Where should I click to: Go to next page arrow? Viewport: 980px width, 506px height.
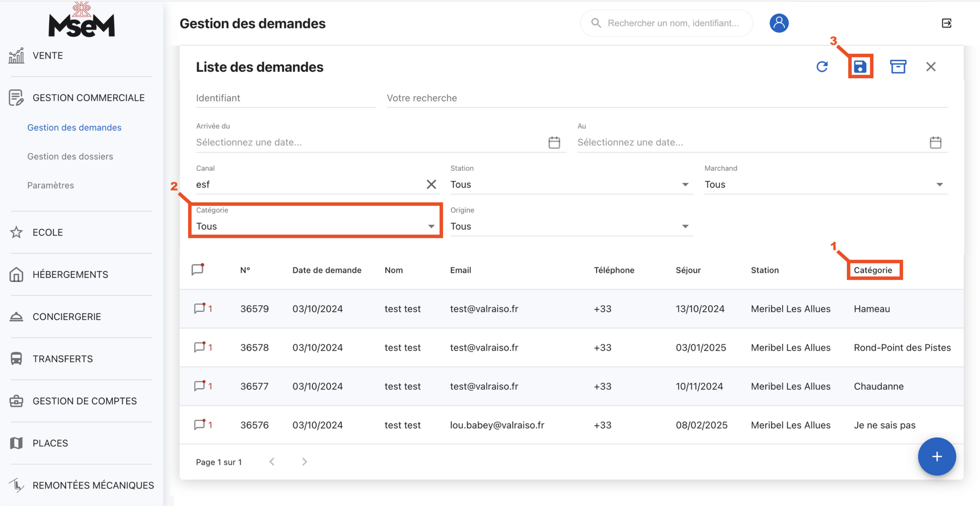click(304, 461)
